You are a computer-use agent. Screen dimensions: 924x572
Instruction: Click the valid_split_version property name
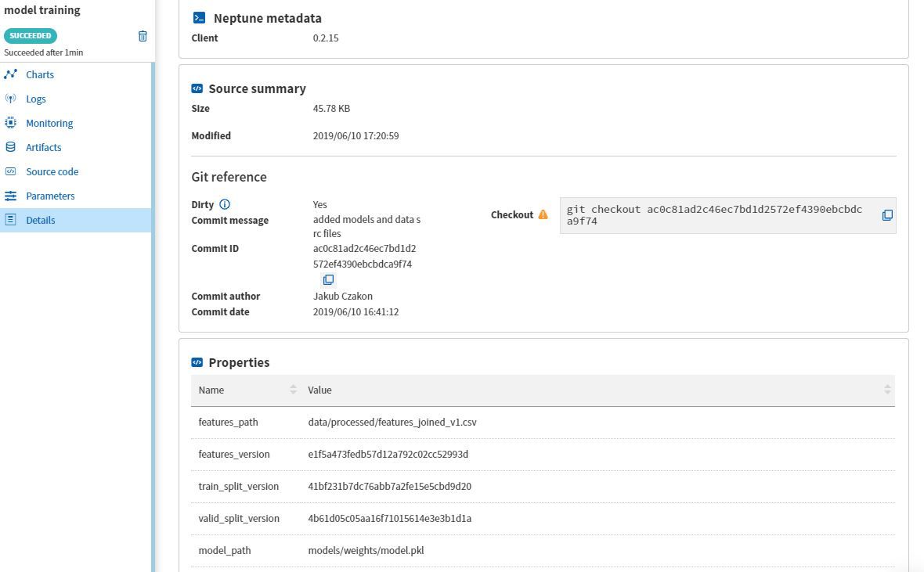click(x=239, y=518)
